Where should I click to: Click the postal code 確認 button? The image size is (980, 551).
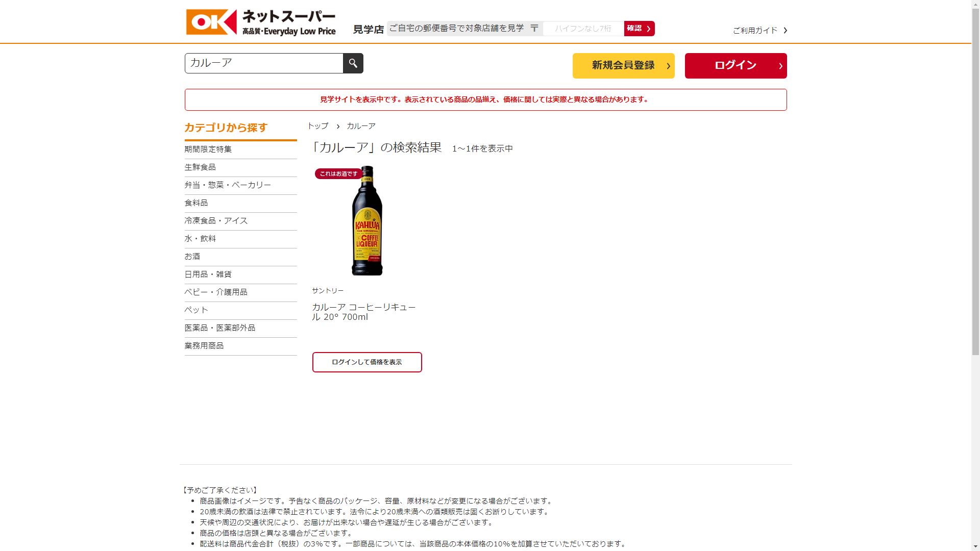tap(639, 29)
